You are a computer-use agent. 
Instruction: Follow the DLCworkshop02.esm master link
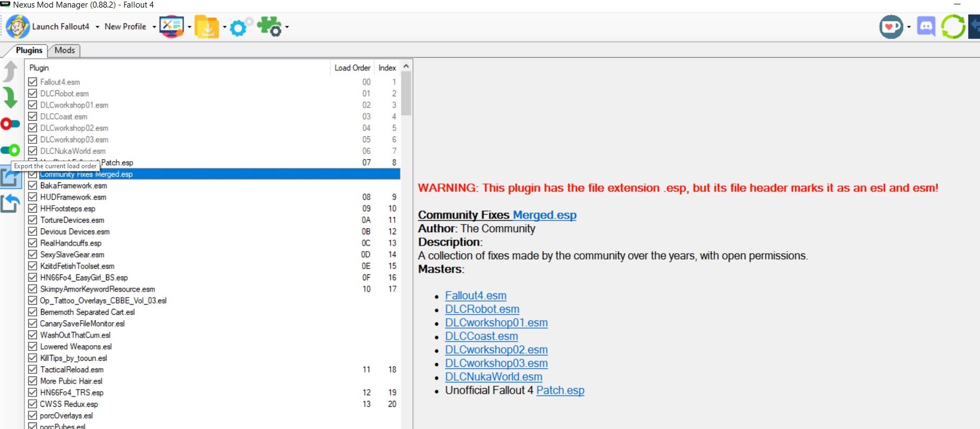(x=496, y=349)
